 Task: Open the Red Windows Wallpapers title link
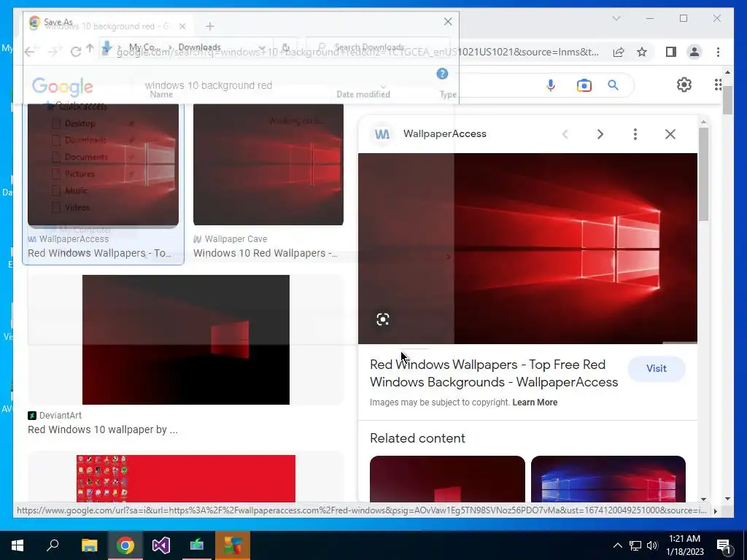[x=494, y=373]
